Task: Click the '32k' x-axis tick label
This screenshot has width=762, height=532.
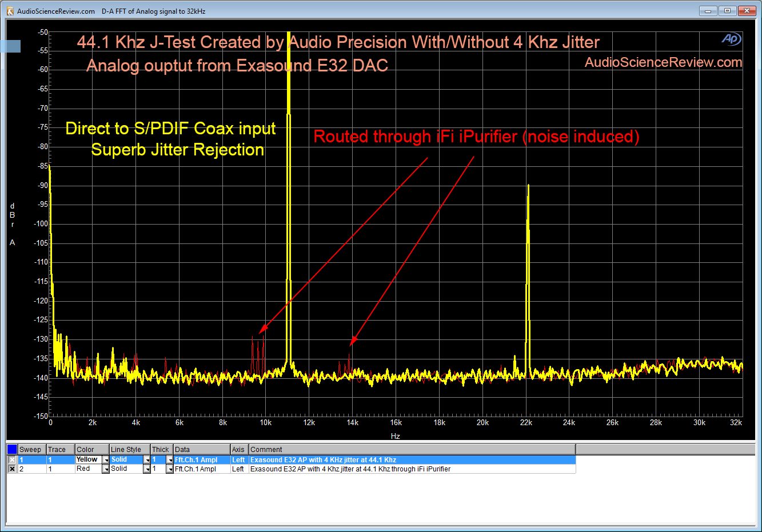Action: click(x=736, y=423)
